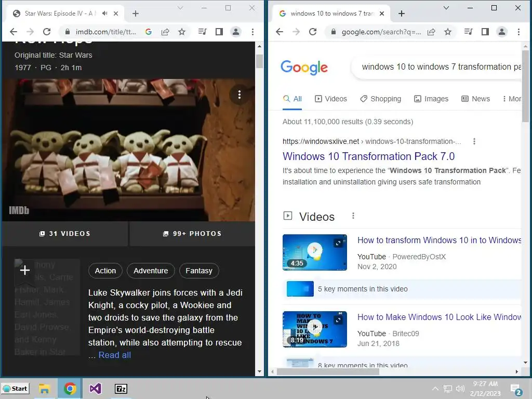Click IMDb page scrollbar up arrow
This screenshot has height=399, width=532.
point(260,46)
